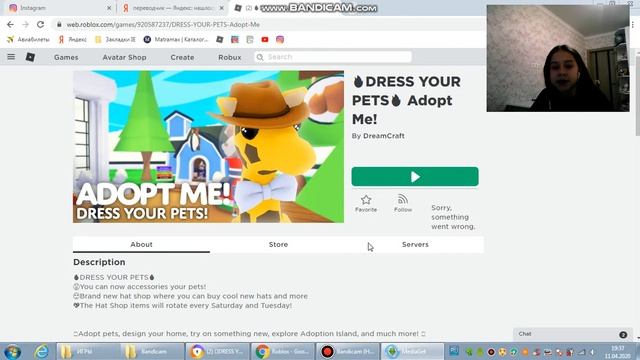Click the Chat unread count badge

point(623,335)
